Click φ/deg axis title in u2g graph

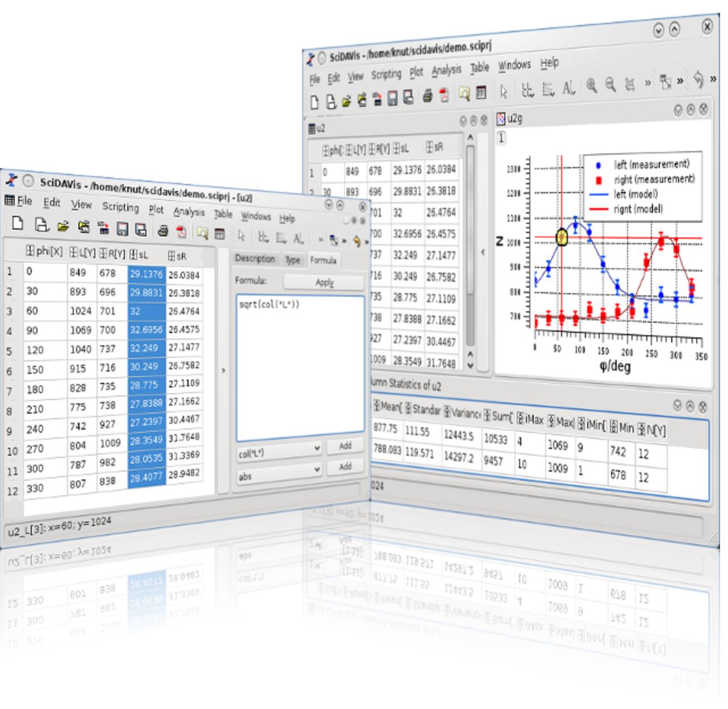(615, 366)
